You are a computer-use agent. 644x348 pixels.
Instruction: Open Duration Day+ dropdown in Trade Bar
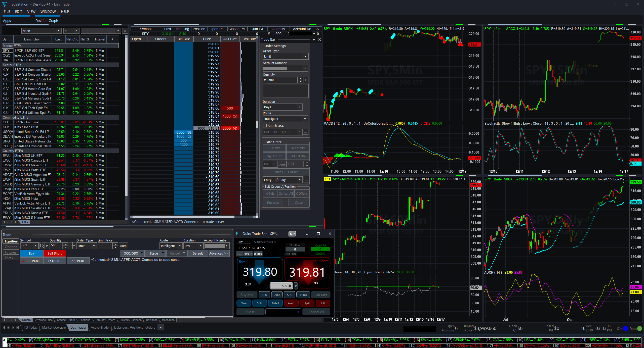283,107
